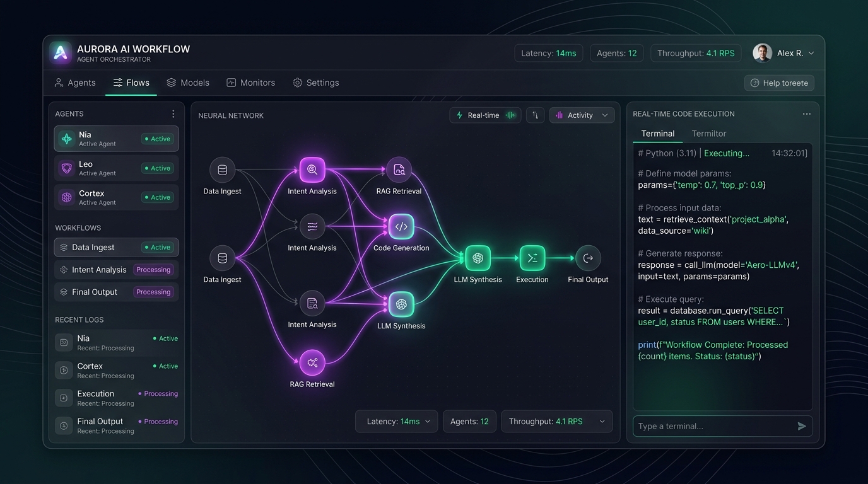This screenshot has width=868, height=484.
Task: Open bottom Throughput: 4.1 RPS dropdown
Action: [x=556, y=422]
